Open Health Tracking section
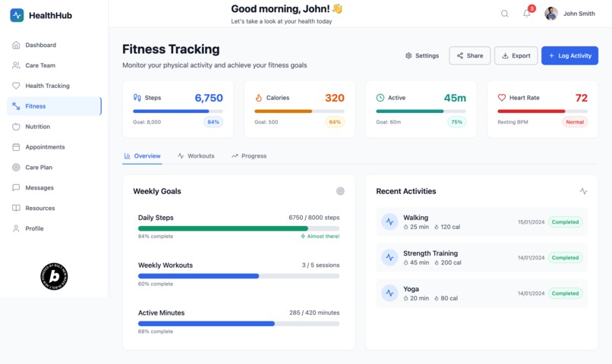This screenshot has height=364, width=612. 54,86
